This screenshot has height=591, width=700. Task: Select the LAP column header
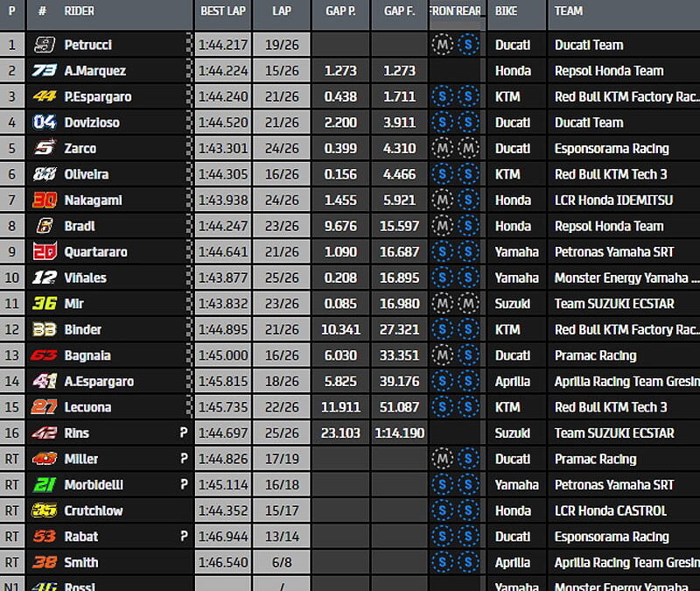(x=282, y=11)
